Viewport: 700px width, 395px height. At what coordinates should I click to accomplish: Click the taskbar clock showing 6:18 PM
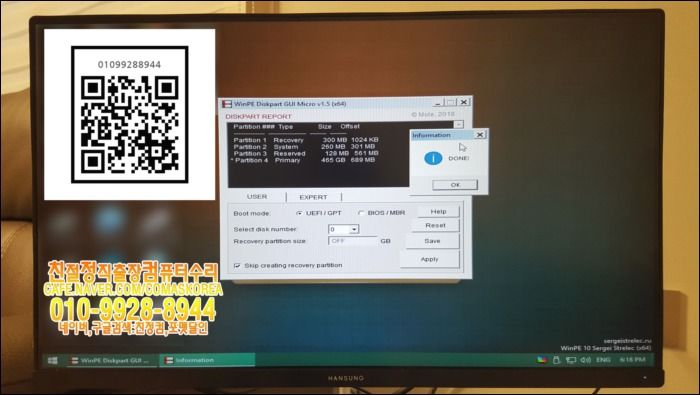[632, 359]
